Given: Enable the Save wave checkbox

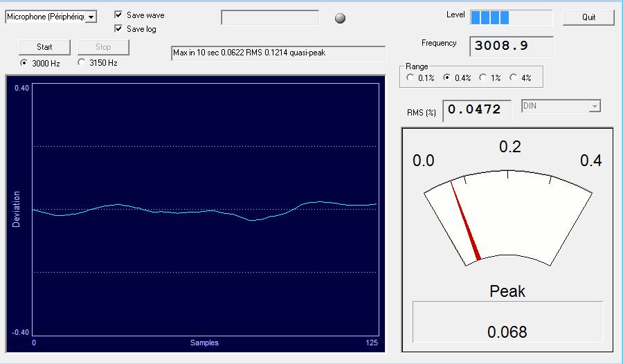Looking at the screenshot, I should click(x=118, y=15).
